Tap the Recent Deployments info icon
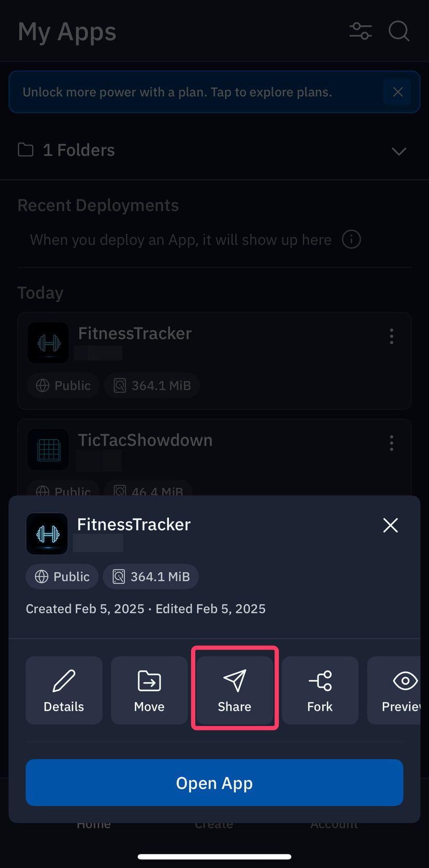Viewport: 429px width, 868px height. pyautogui.click(x=351, y=240)
